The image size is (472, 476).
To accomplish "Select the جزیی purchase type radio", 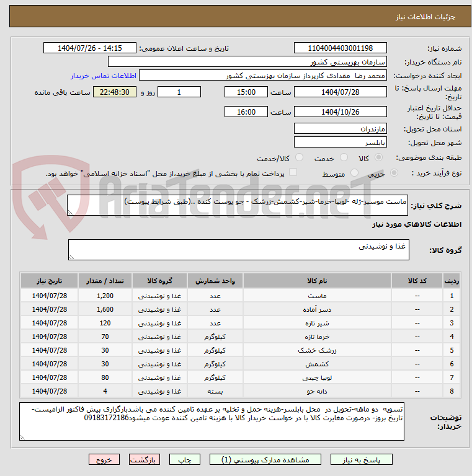I will [394, 173].
